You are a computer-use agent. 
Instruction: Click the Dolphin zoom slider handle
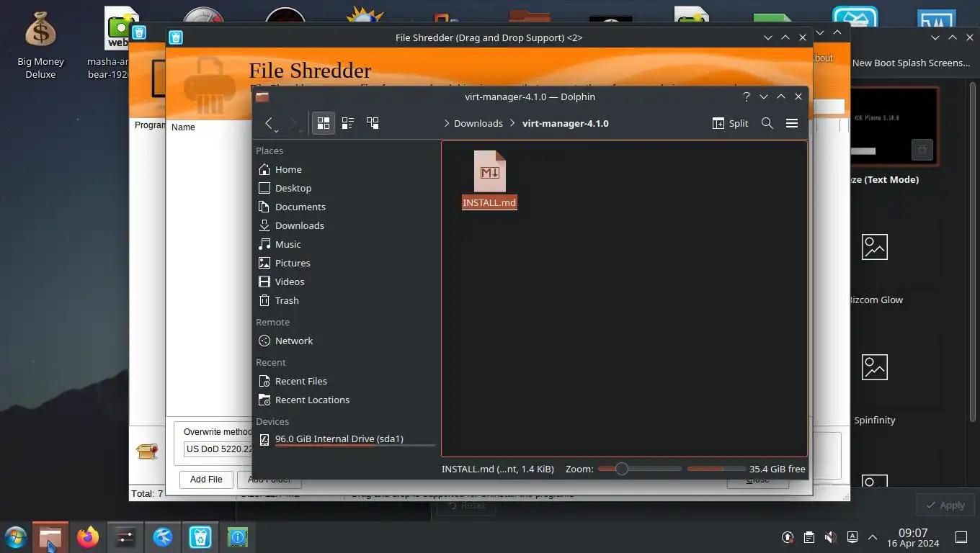pos(621,469)
